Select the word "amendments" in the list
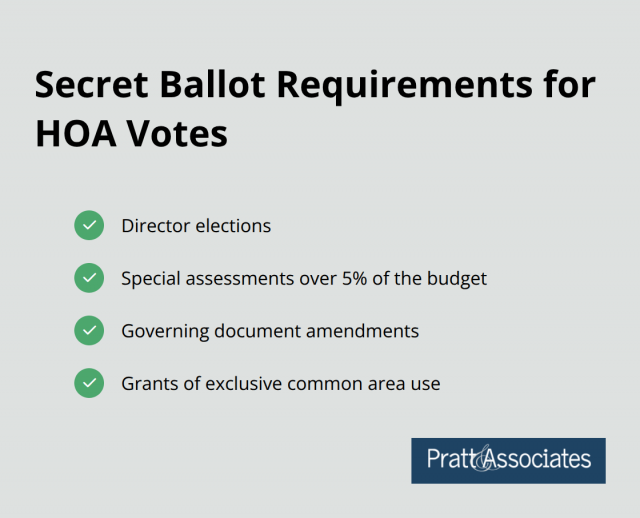Screen dimensions: 640x518 click(363, 330)
